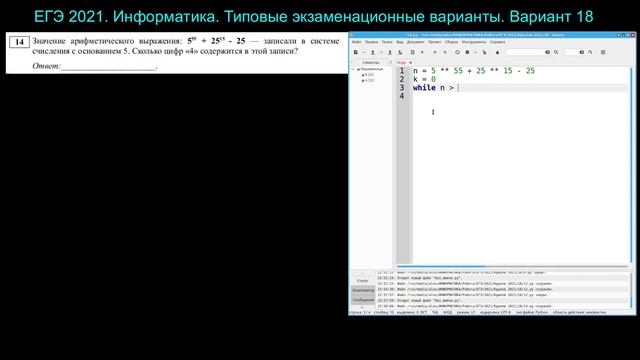Click the editor horizontal scrollbar
Screen dimensions: 640x360
pos(512,266)
